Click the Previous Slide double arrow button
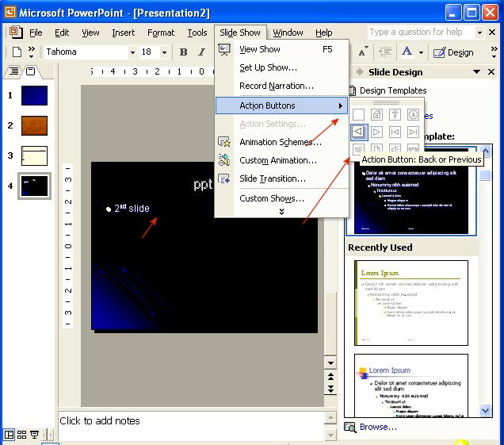The image size is (504, 445). pyautogui.click(x=330, y=376)
